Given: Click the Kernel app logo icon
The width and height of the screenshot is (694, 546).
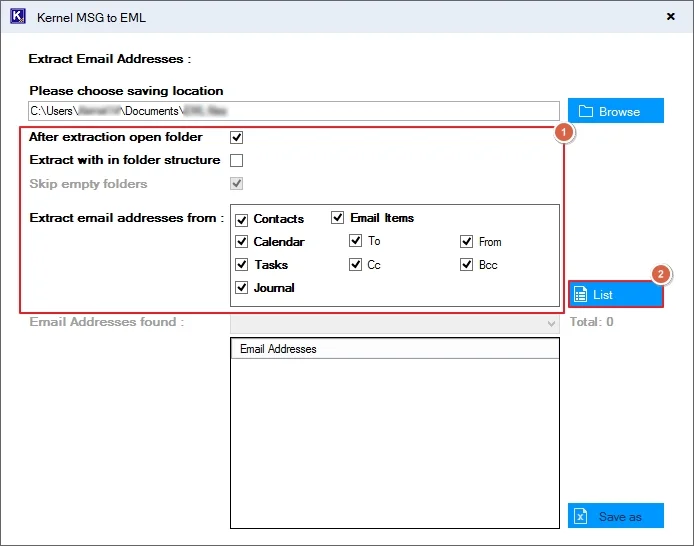Looking at the screenshot, I should click(17, 16).
